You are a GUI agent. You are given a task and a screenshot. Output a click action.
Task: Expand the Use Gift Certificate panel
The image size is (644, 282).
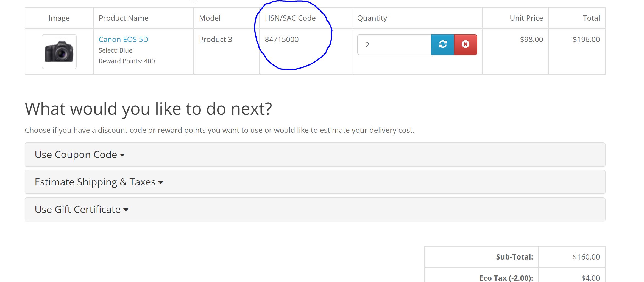point(81,210)
